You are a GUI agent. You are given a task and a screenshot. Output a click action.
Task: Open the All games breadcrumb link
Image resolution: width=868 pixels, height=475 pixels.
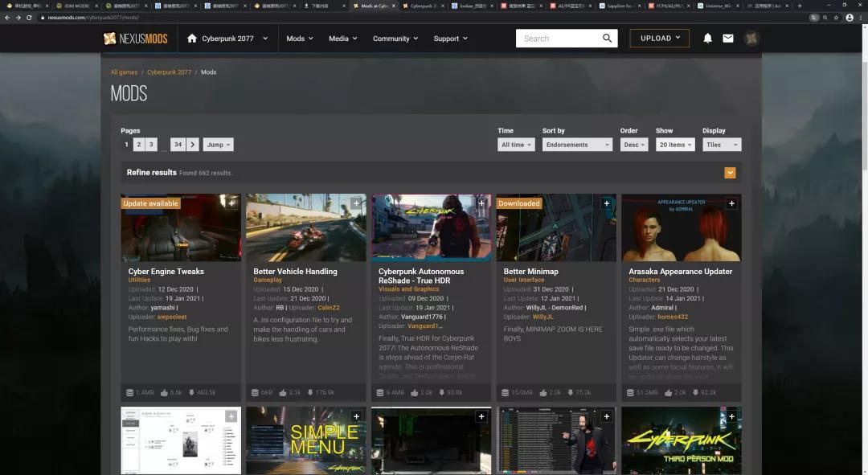click(x=124, y=72)
